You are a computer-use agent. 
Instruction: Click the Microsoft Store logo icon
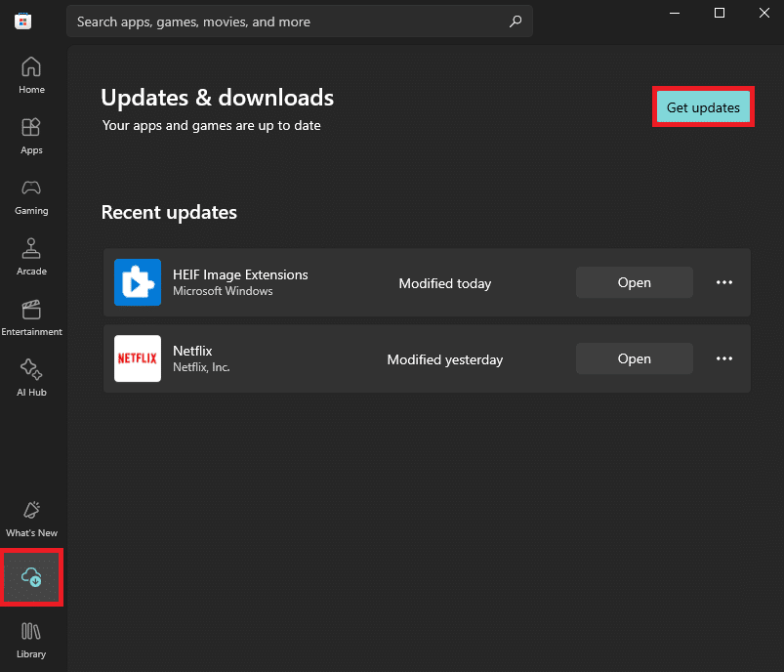click(22, 21)
